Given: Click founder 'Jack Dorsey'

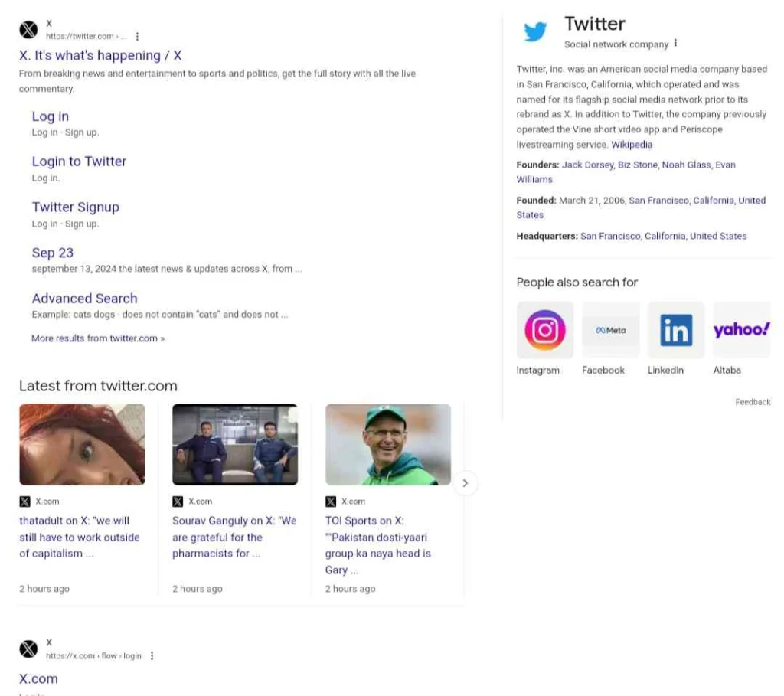Looking at the screenshot, I should pyautogui.click(x=587, y=165).
